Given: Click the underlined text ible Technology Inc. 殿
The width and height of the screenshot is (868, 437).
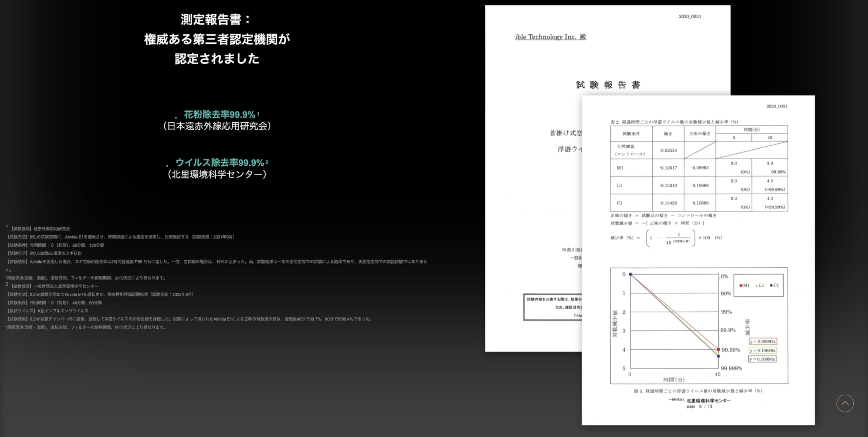Looking at the screenshot, I should [551, 37].
